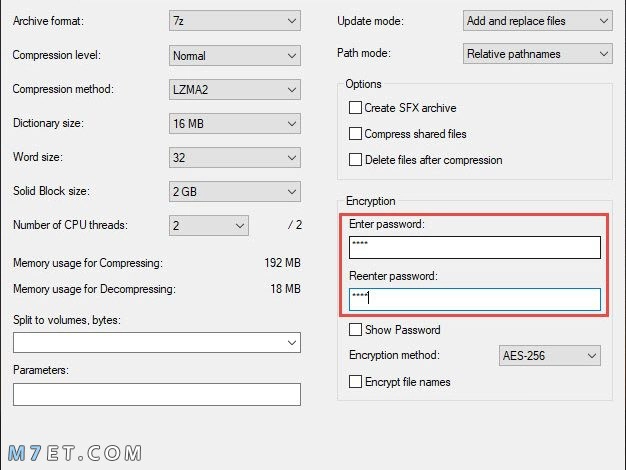Check Delete files after compression
Screen dimensions: 626x470
(355, 160)
